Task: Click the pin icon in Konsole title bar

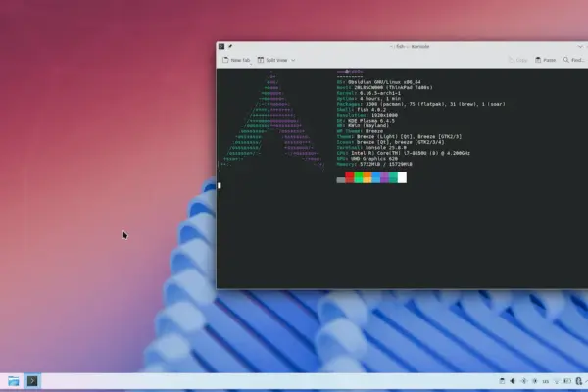Action: [x=230, y=46]
